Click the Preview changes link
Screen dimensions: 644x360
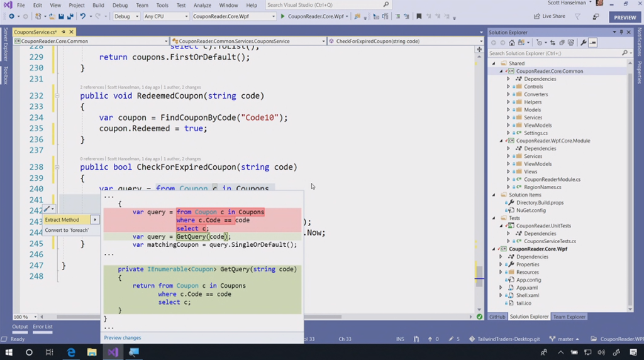pyautogui.click(x=122, y=338)
